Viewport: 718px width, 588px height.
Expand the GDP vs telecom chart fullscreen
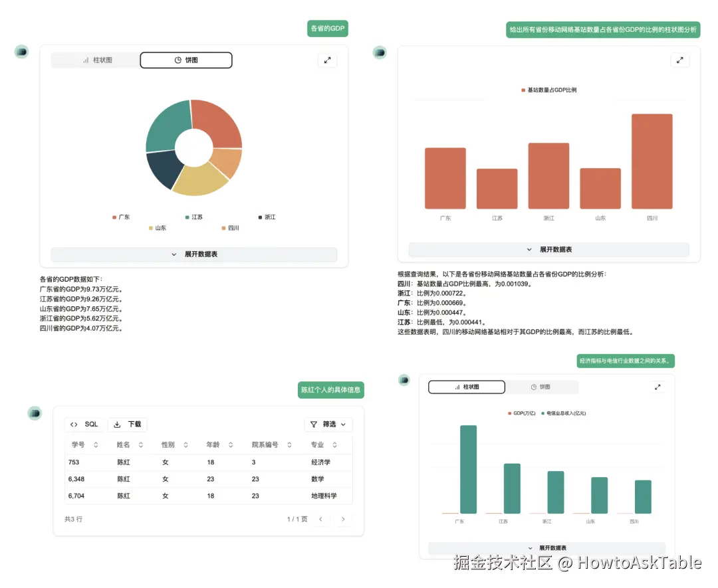click(x=658, y=387)
